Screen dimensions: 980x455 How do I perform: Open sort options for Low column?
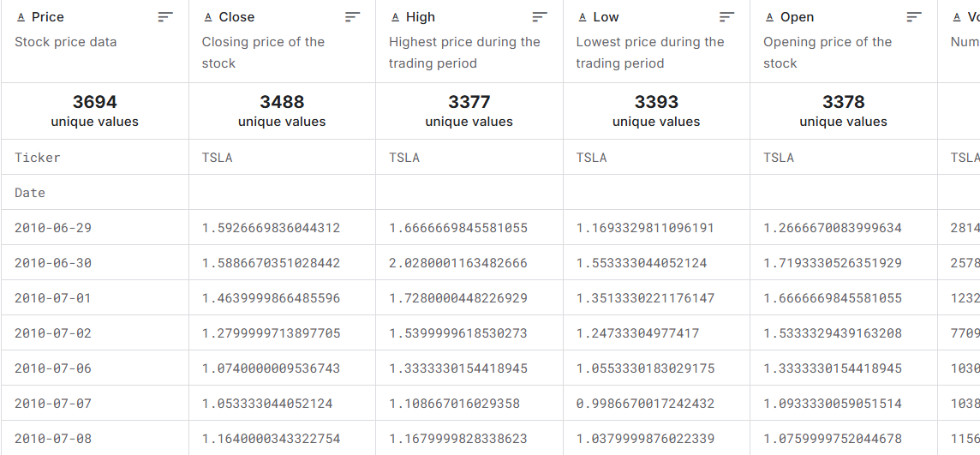727,17
